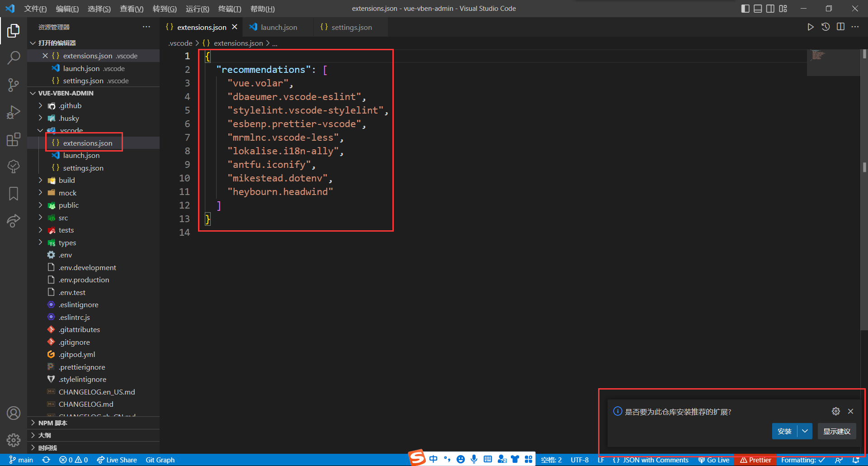Click the Sogou input microphone icon
This screenshot has height=466, width=868.
point(474,459)
